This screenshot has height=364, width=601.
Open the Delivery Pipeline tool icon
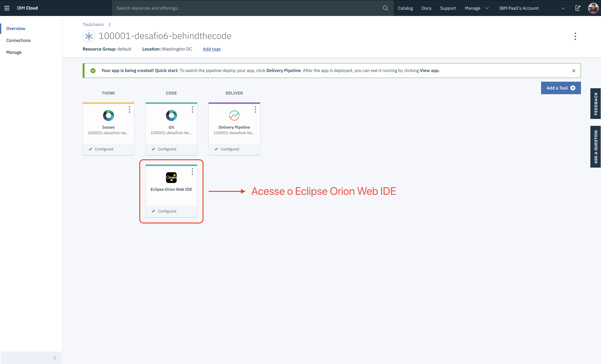click(234, 115)
